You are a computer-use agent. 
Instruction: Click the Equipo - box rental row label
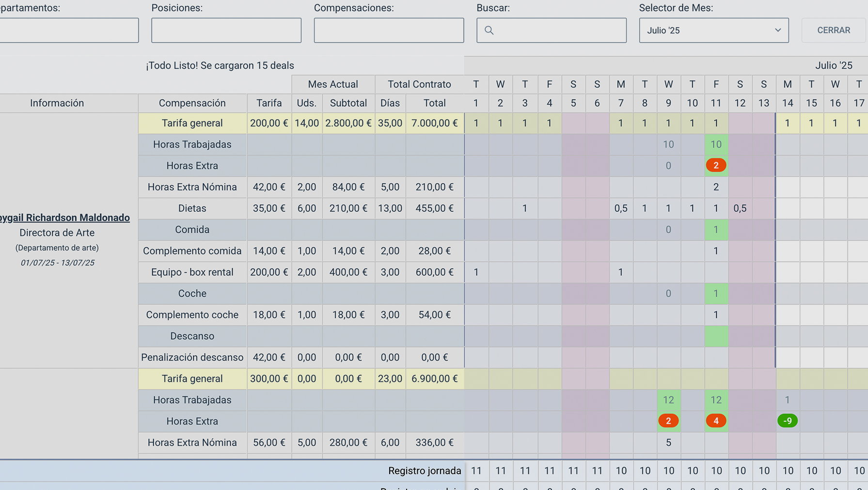click(192, 272)
